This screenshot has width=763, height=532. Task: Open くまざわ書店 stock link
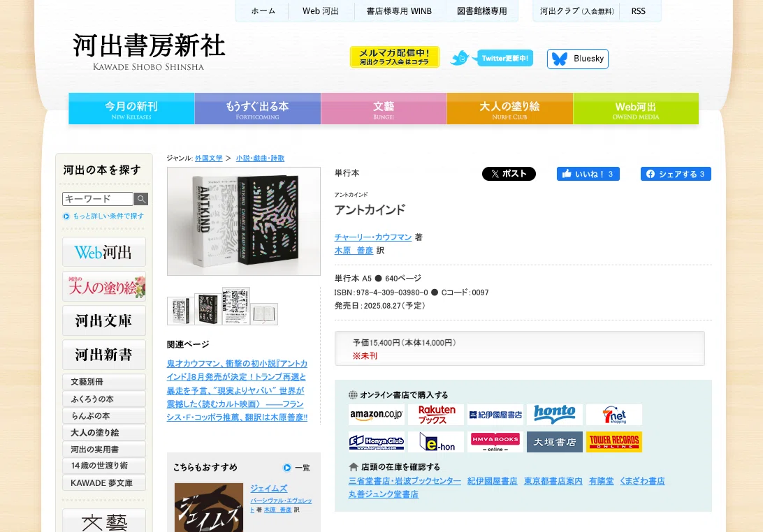coord(642,481)
